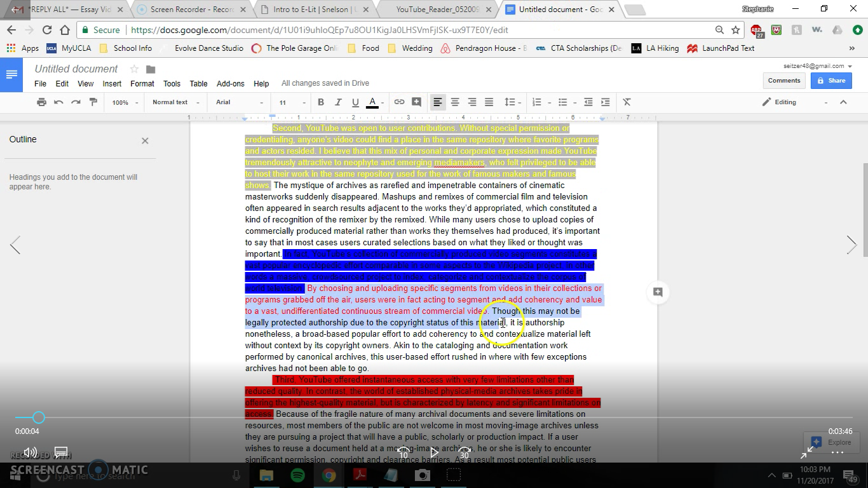The image size is (868, 488).
Task: Undo the last edit
Action: (x=58, y=102)
